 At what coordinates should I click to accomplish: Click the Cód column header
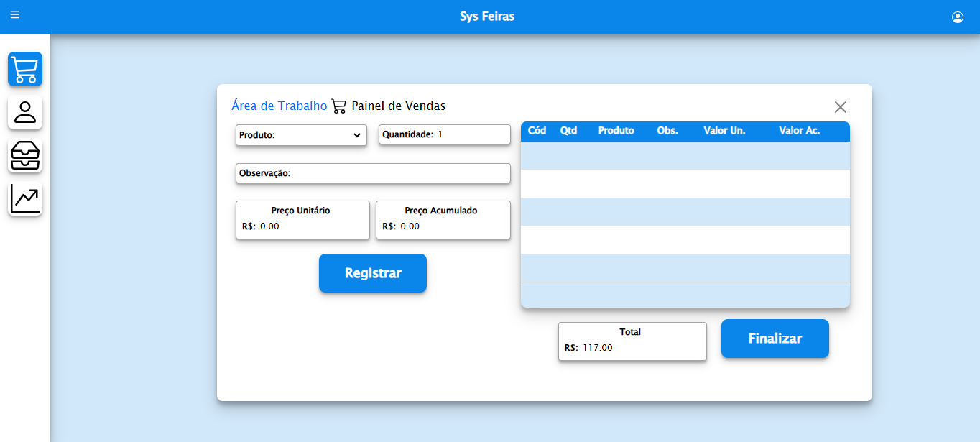pos(537,131)
